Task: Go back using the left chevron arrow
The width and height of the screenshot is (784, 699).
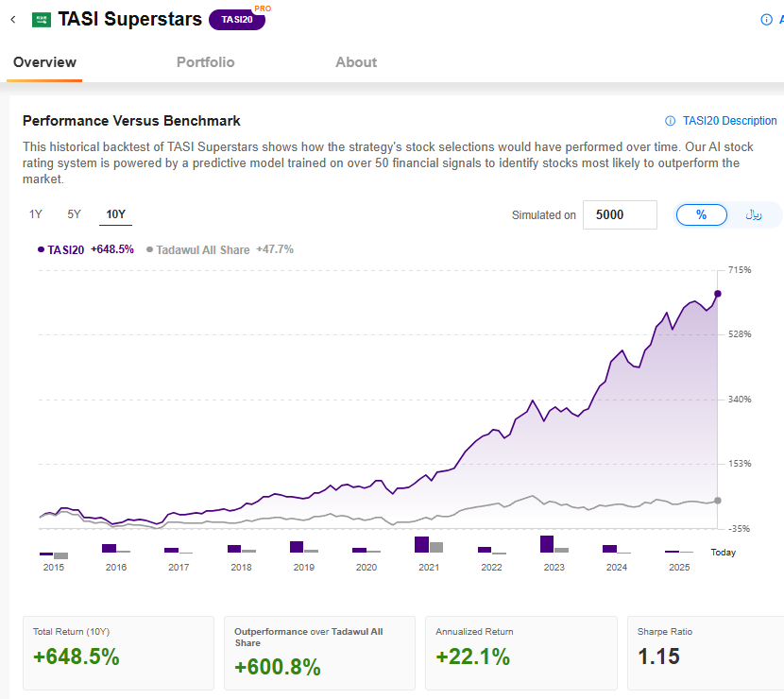Action: (x=13, y=20)
